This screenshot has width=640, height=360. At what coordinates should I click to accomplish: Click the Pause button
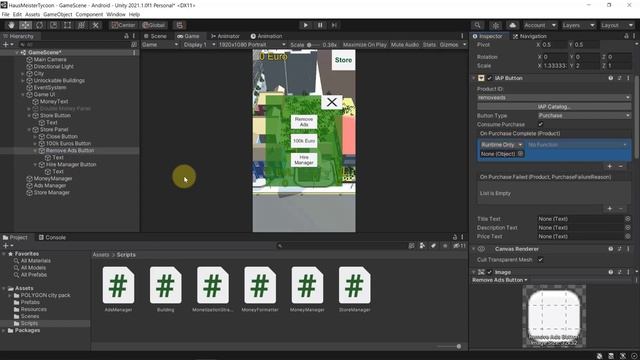[x=320, y=25]
